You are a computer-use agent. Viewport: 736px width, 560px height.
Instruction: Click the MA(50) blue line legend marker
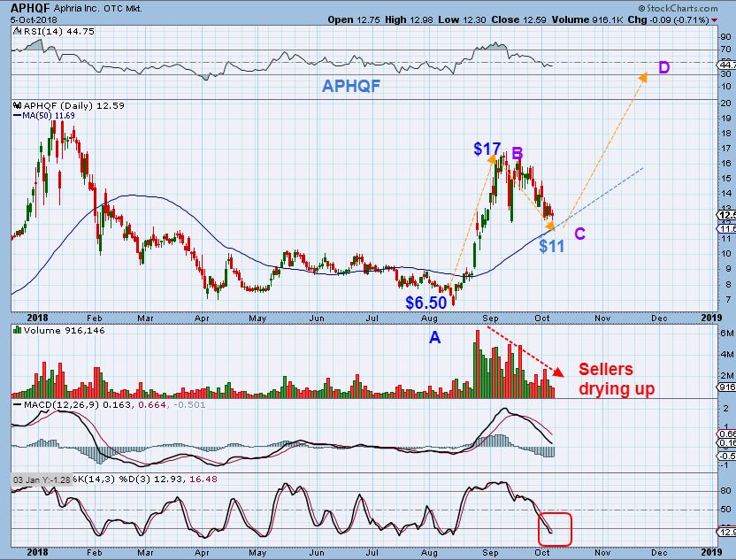pyautogui.click(x=18, y=116)
